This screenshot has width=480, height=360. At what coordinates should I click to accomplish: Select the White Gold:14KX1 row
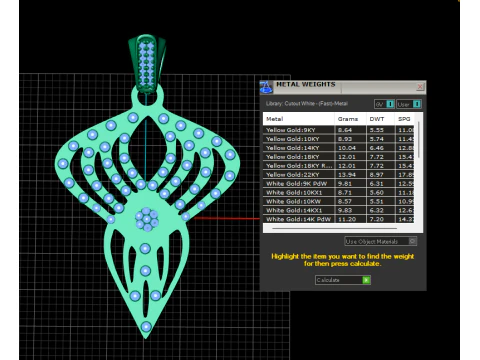[339, 210]
